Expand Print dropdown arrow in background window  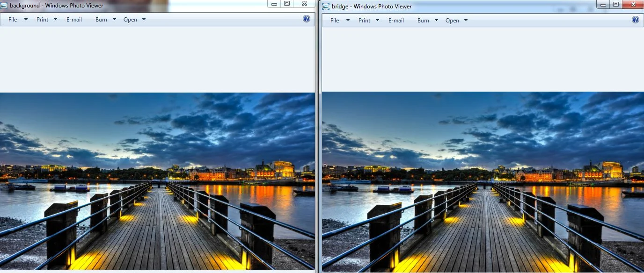(55, 20)
